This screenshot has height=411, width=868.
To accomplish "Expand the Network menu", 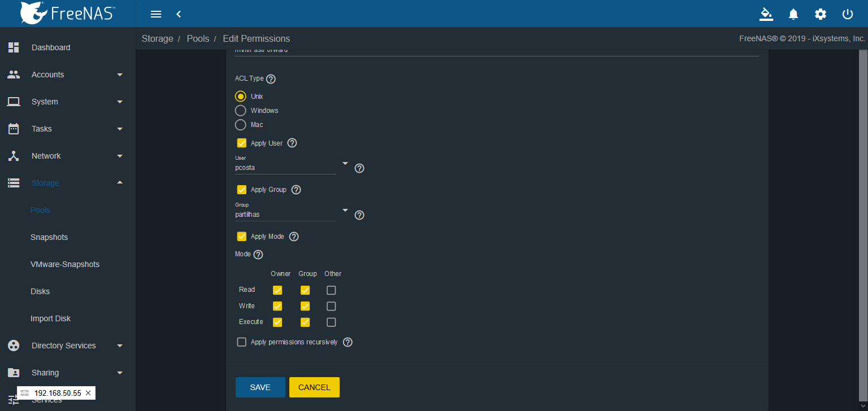I will pyautogui.click(x=68, y=156).
